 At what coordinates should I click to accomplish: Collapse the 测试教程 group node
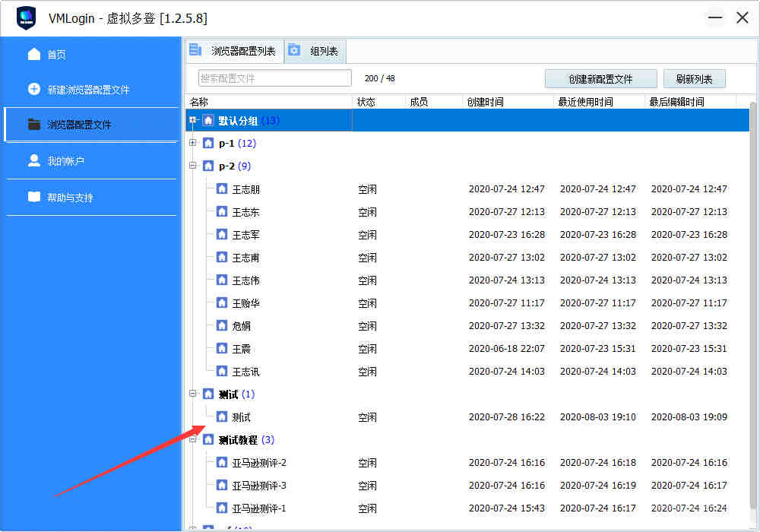(193, 439)
